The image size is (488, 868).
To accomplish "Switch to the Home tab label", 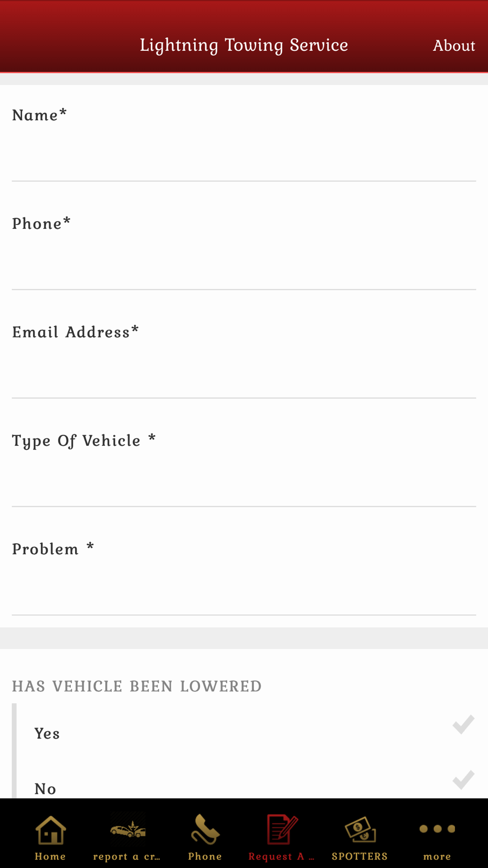I will (50, 856).
